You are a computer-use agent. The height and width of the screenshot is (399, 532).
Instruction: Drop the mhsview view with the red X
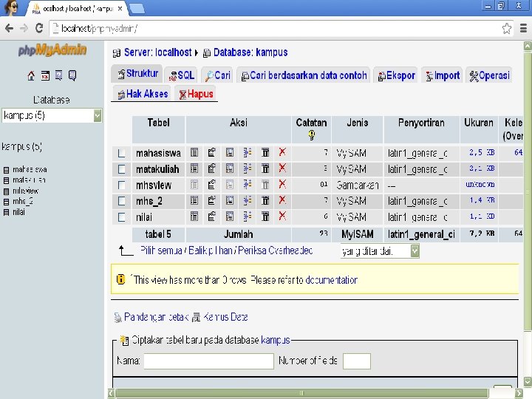pyautogui.click(x=282, y=184)
